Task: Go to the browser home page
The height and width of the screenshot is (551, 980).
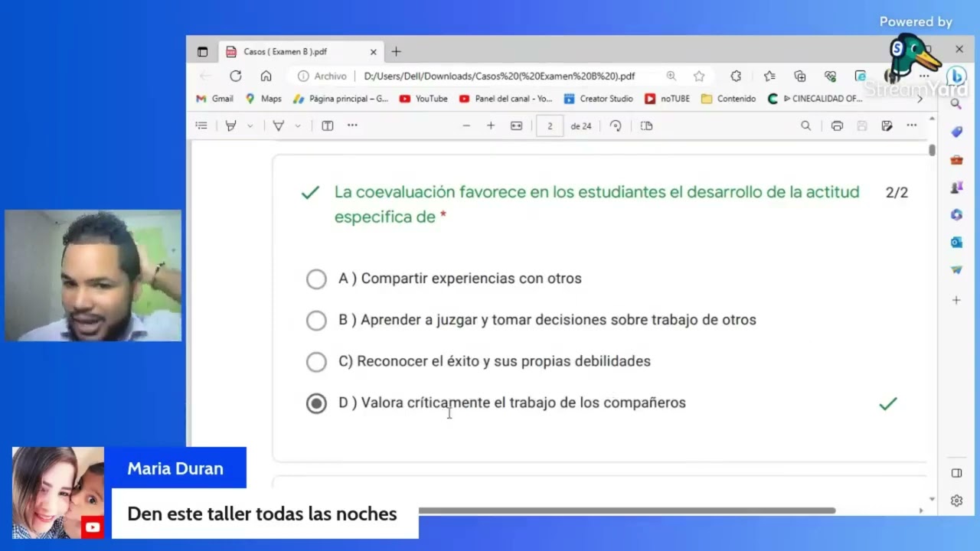Action: pyautogui.click(x=266, y=76)
